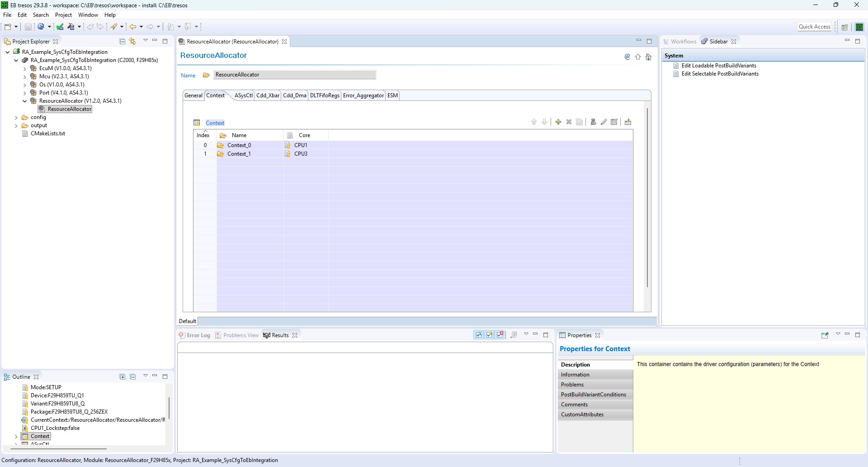This screenshot has height=467, width=868.
Task: Switch to the Error_Aggregator tab
Action: tap(363, 95)
